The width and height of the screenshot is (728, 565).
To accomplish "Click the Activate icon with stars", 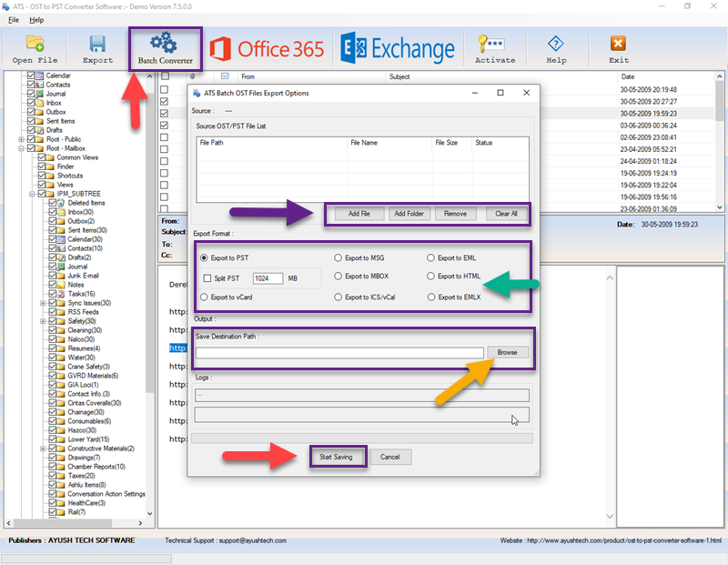I will tap(495, 47).
